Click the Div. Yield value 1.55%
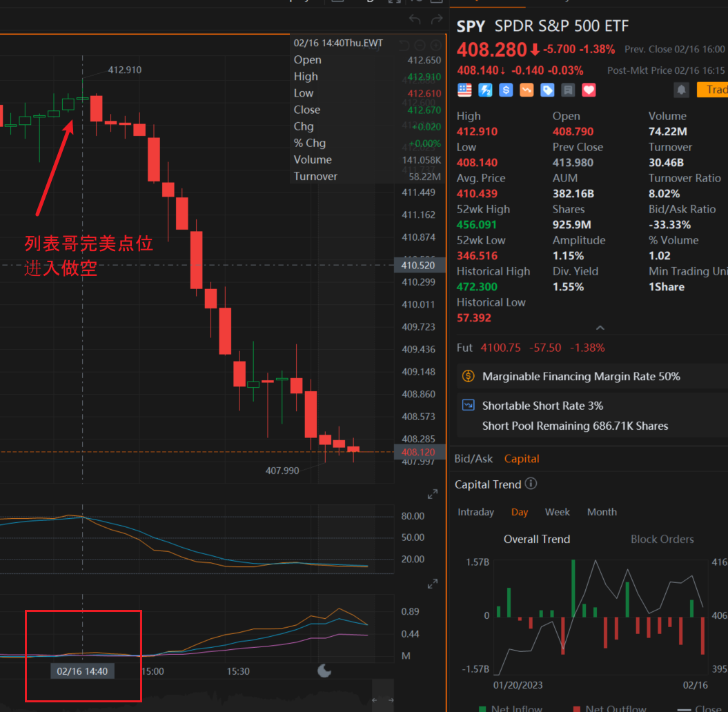The height and width of the screenshot is (712, 728). click(568, 287)
